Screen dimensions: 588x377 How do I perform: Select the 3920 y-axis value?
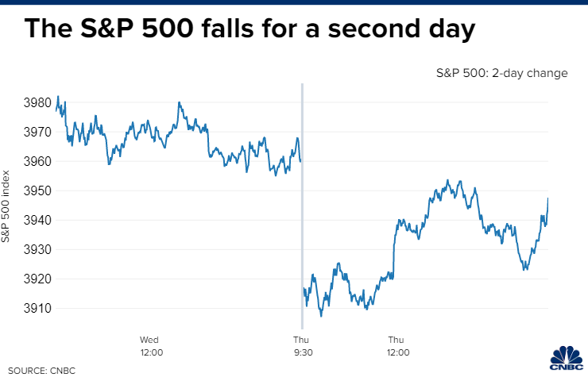click(37, 279)
